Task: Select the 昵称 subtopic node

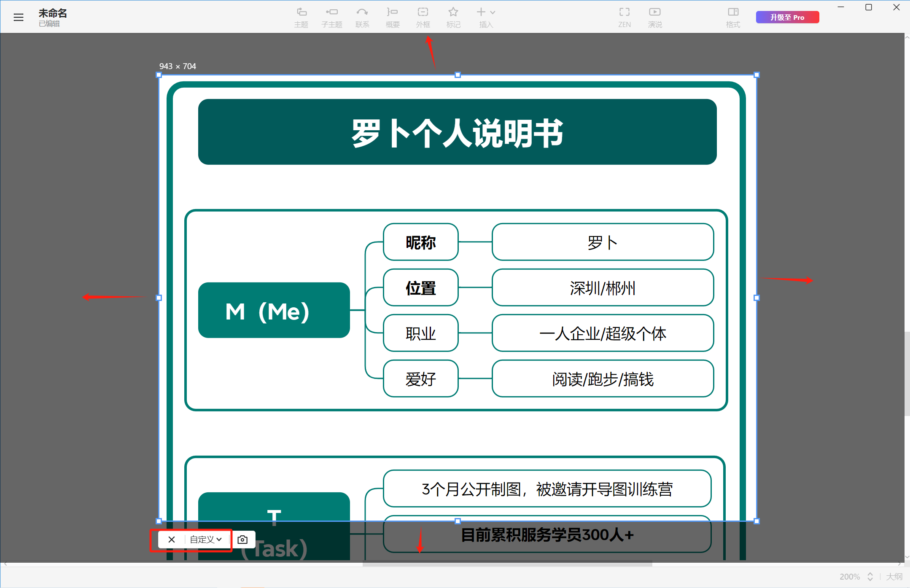Action: 420,242
